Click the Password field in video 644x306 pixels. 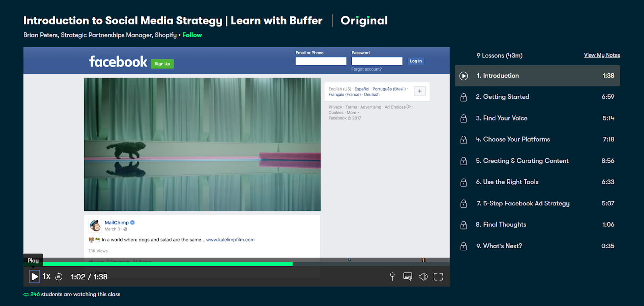click(377, 61)
